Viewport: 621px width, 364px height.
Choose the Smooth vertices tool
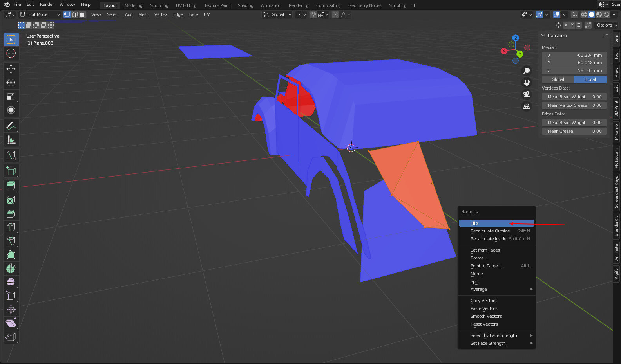[11, 282]
